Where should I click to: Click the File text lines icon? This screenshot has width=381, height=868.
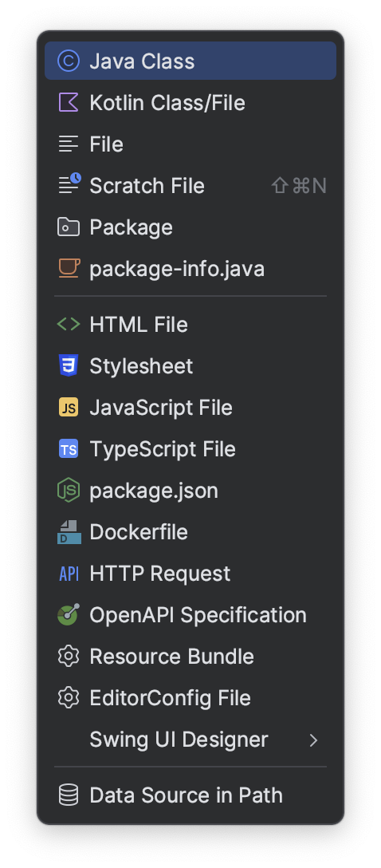coord(69,144)
